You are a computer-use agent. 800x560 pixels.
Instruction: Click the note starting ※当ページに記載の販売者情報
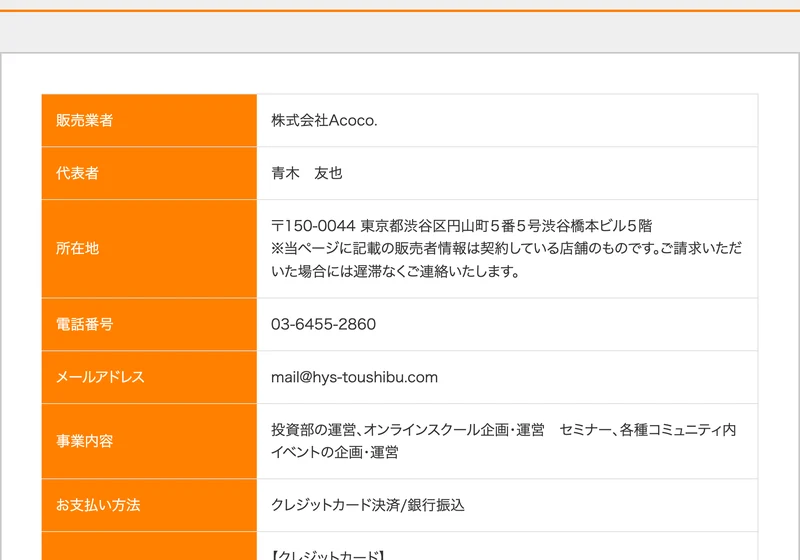coord(507,260)
